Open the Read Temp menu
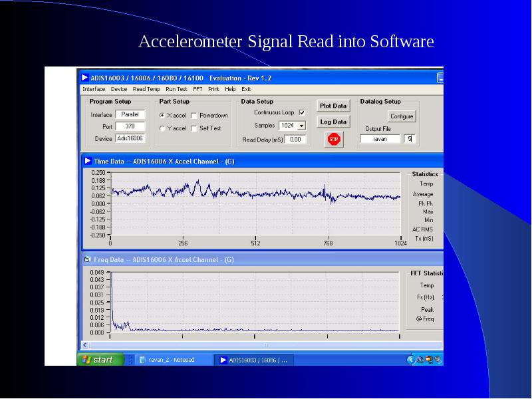532x399 pixels. [146, 89]
